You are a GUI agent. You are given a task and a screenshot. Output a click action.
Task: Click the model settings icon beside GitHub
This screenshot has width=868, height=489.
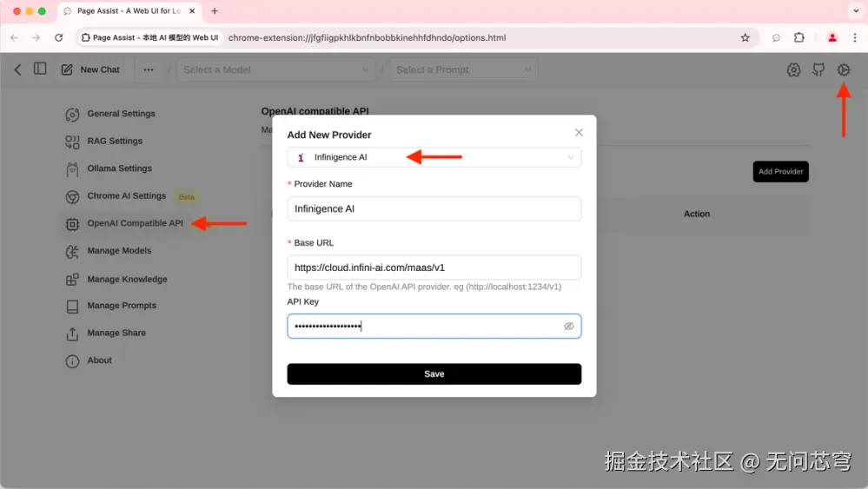[x=793, y=69]
